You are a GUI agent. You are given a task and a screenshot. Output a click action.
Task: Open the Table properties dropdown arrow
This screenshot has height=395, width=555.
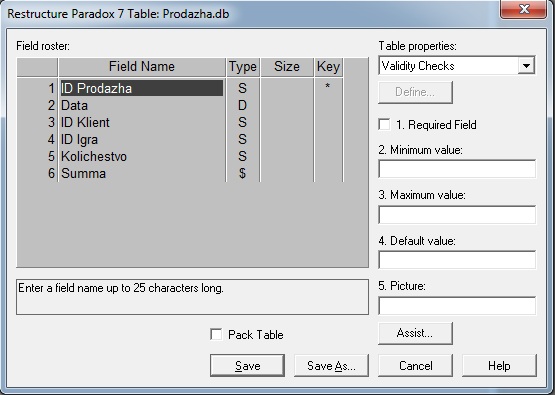pyautogui.click(x=526, y=65)
